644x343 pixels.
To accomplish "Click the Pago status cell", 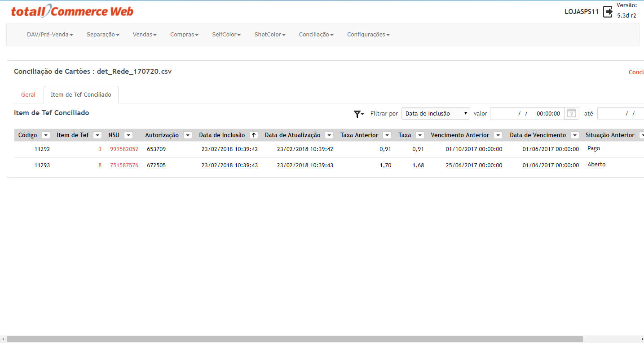I will [594, 148].
